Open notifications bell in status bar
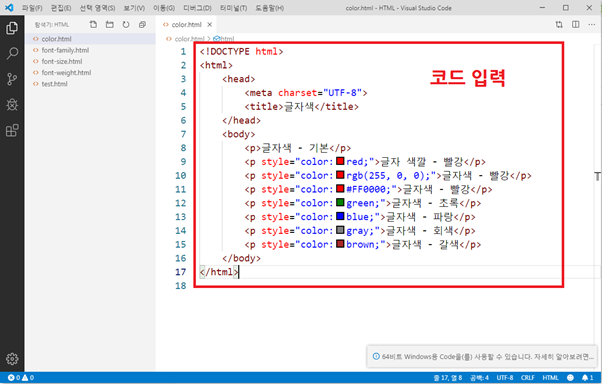The image size is (602, 384). (587, 378)
